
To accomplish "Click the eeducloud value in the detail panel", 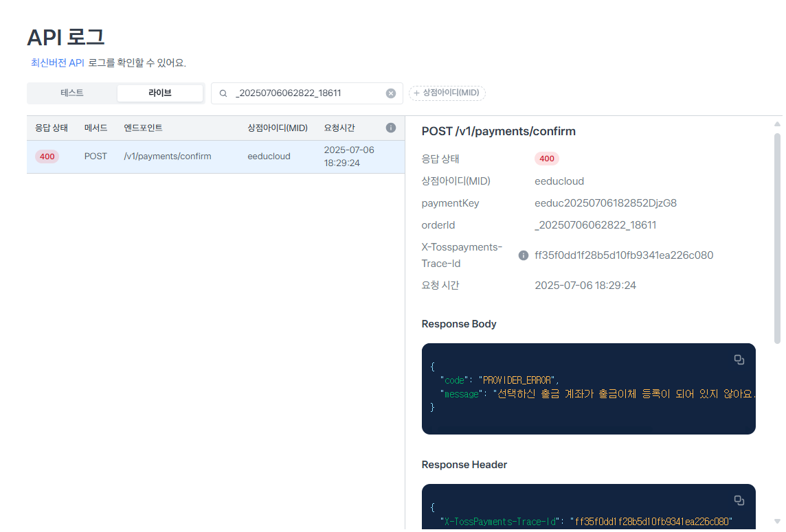I will (x=559, y=181).
